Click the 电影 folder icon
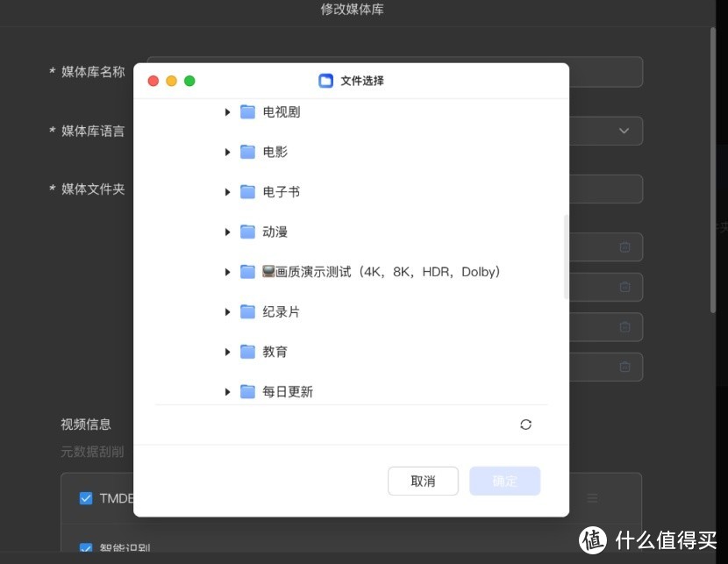728x564 pixels. [x=246, y=151]
